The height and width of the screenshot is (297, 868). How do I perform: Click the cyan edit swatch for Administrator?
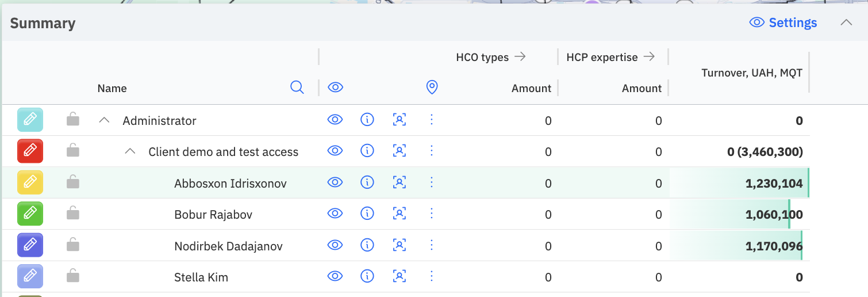click(30, 120)
